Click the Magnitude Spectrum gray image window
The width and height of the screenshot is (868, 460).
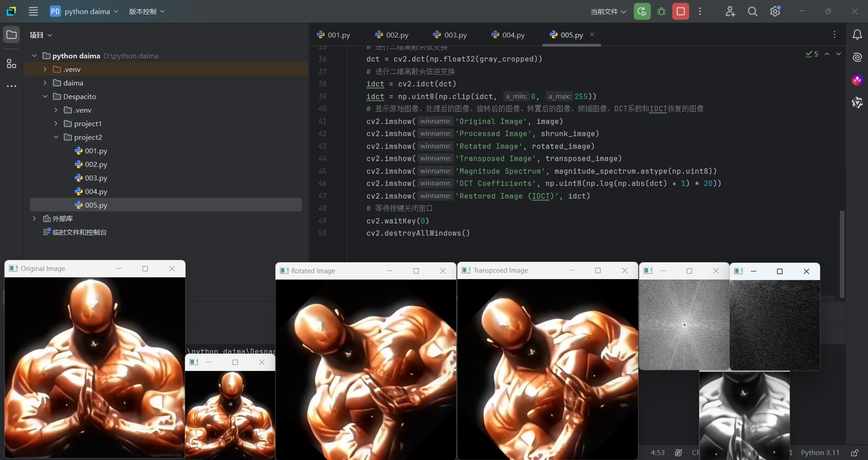click(684, 325)
